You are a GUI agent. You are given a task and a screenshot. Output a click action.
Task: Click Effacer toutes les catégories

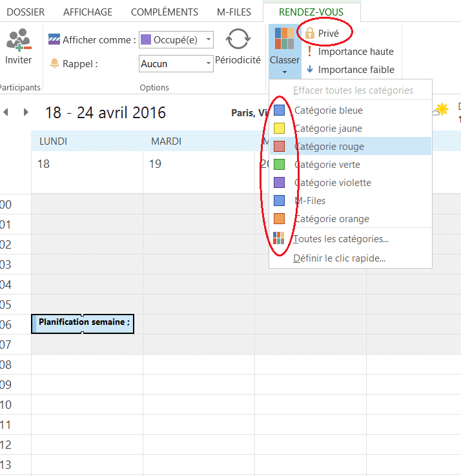coord(353,90)
